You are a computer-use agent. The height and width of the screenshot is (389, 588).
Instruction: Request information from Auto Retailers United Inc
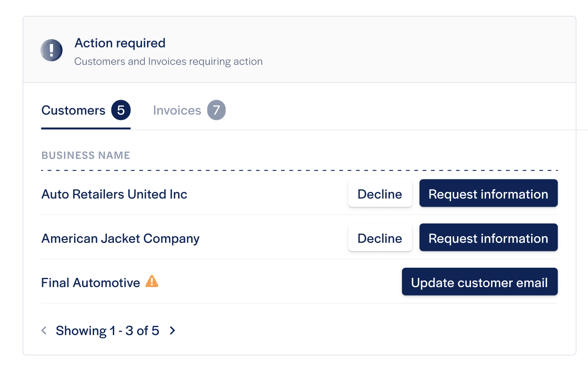point(488,194)
